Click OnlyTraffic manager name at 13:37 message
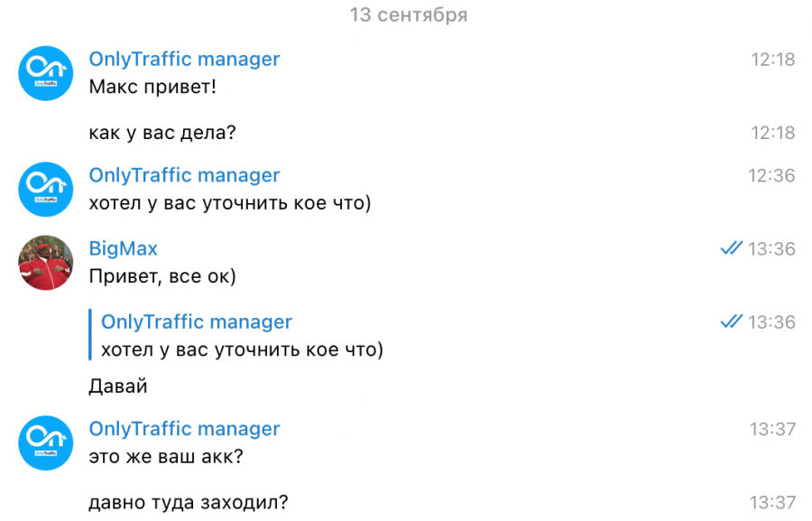Screen dimensions: 812x521 [184, 429]
